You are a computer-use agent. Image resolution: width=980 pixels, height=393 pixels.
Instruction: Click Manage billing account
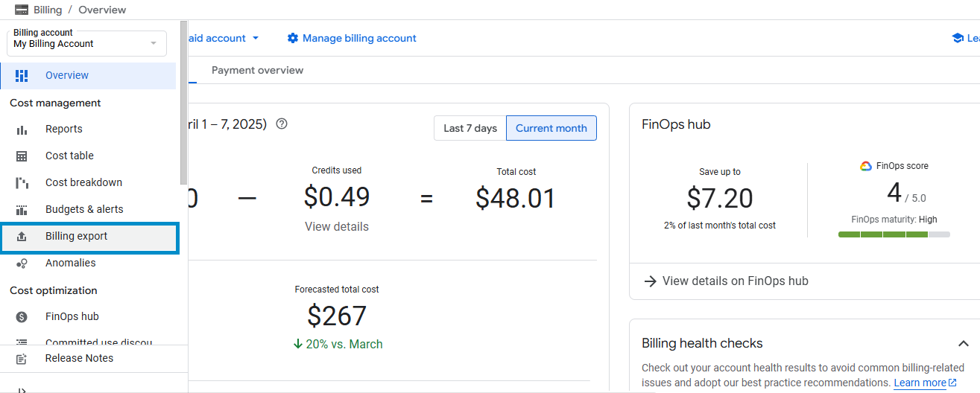coord(352,38)
